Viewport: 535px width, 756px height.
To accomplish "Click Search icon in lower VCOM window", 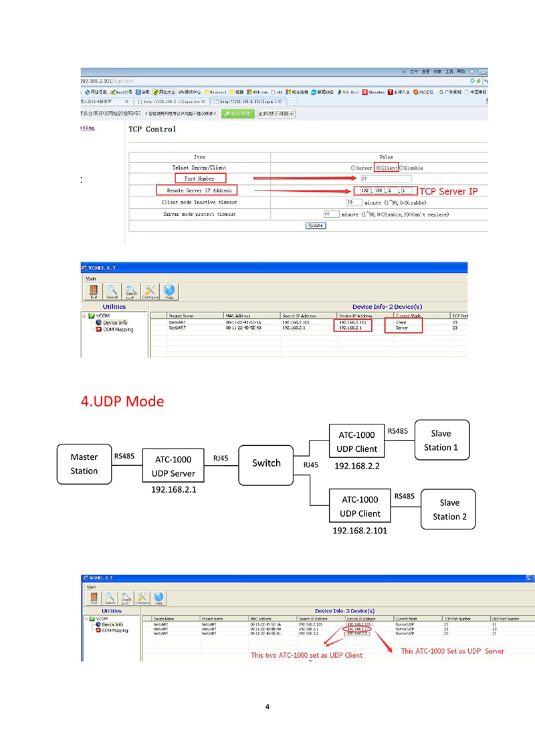I will pyautogui.click(x=110, y=598).
